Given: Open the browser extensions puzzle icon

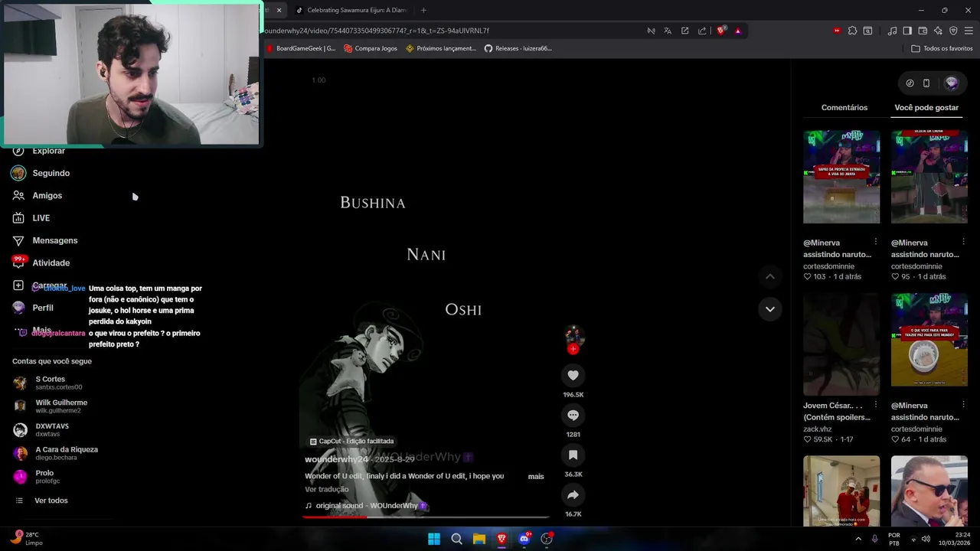Looking at the screenshot, I should click(852, 31).
